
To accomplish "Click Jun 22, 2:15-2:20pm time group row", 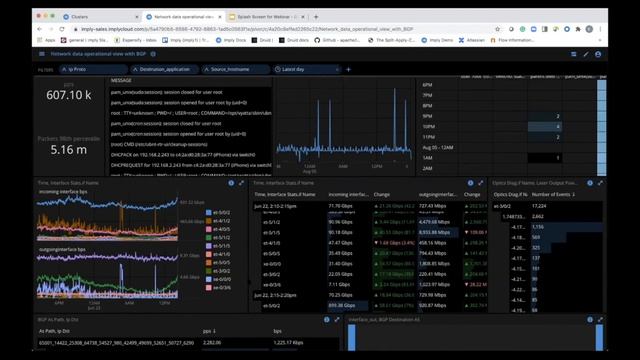I will [276, 295].
